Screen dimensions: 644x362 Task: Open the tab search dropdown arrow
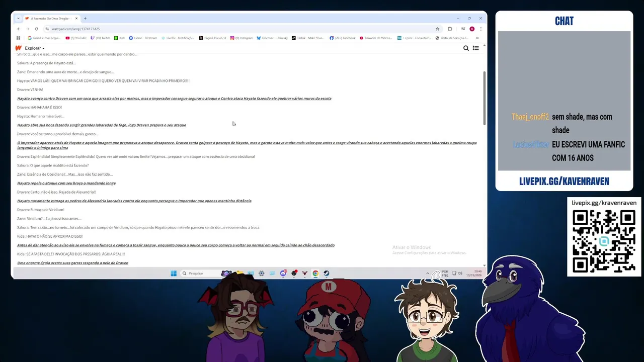click(18, 19)
